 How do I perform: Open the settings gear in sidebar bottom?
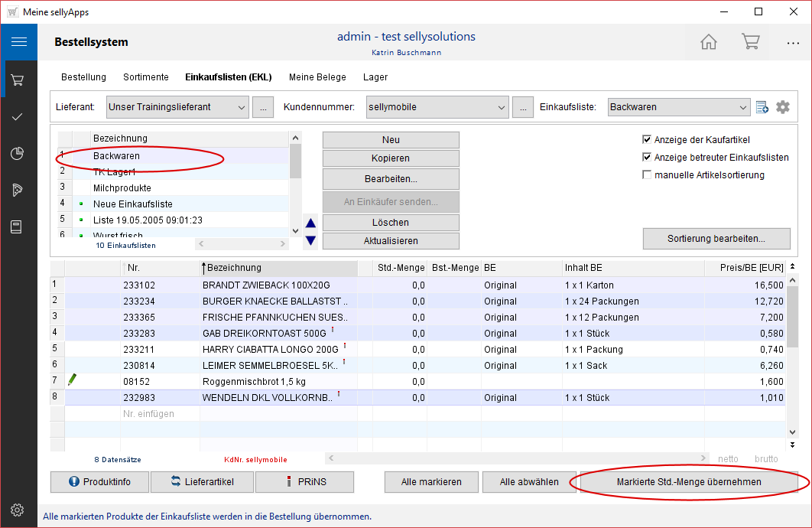tap(18, 510)
